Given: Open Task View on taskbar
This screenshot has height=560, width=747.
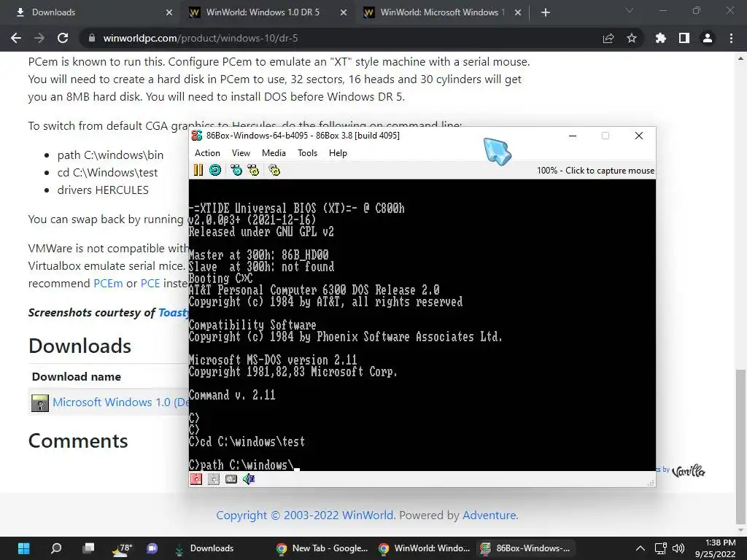Looking at the screenshot, I should point(88,548).
